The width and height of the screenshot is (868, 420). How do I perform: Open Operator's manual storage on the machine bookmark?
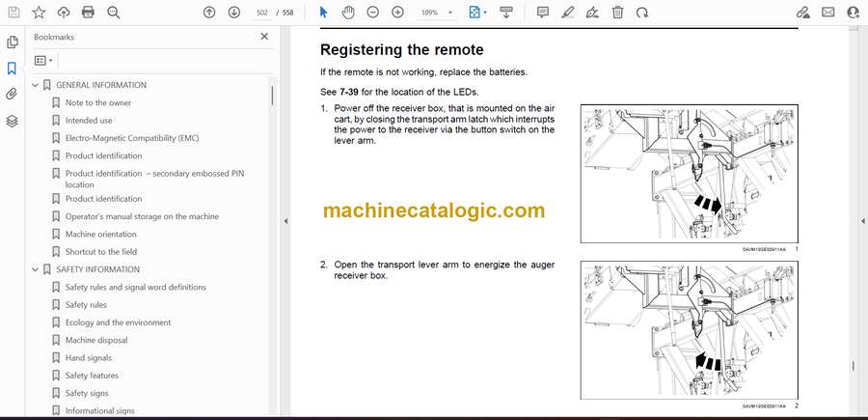click(x=142, y=216)
